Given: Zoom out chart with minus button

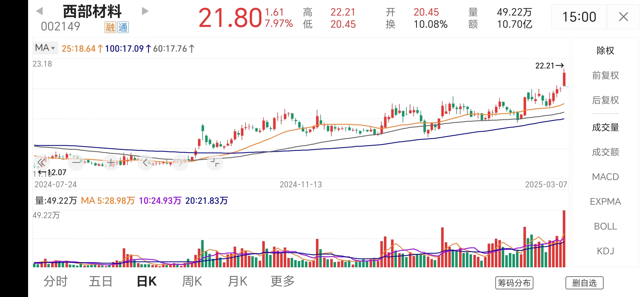Looking at the screenshot, I should click(76, 163).
